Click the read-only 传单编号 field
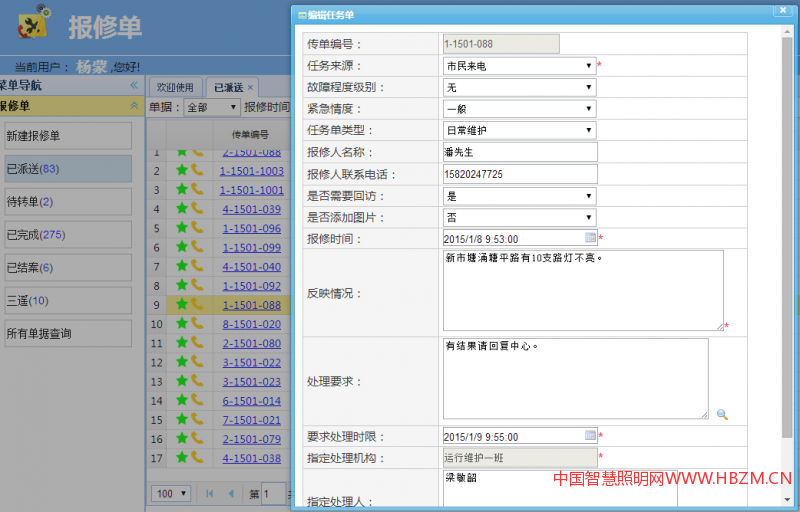 501,44
